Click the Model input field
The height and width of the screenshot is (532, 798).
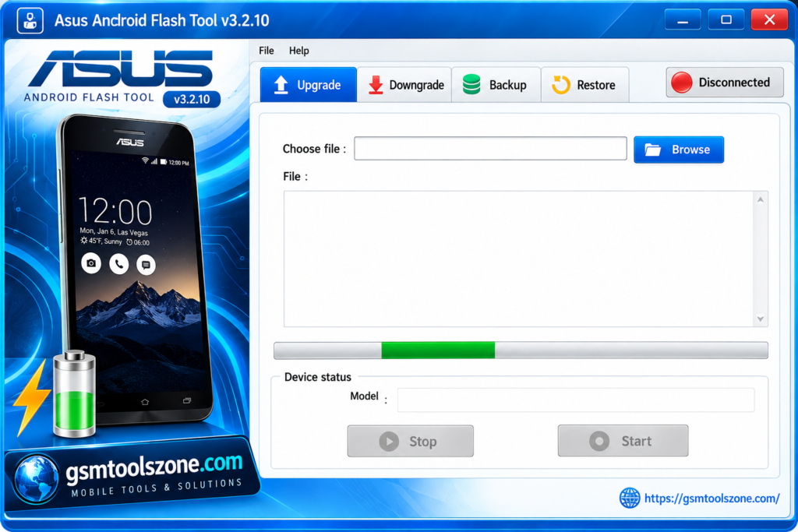[576, 400]
